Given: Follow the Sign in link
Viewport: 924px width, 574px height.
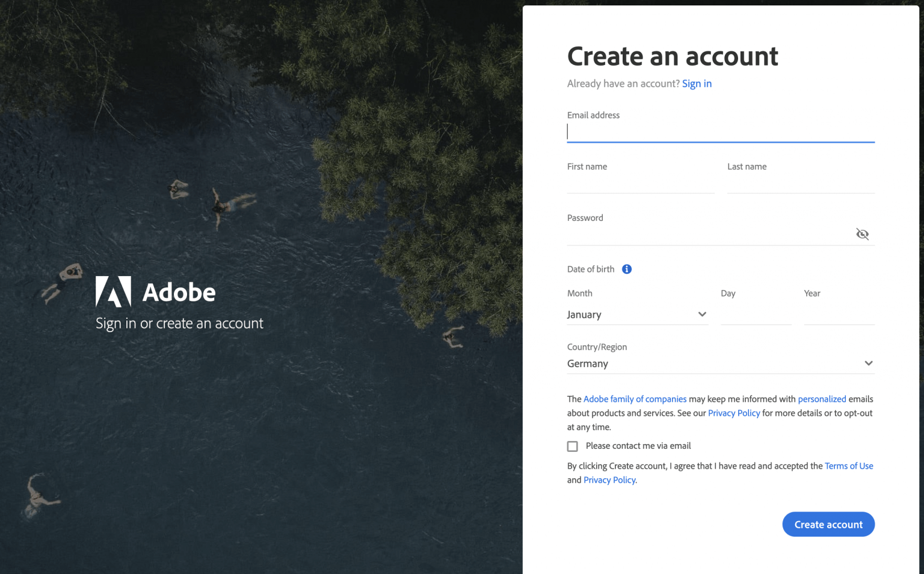Looking at the screenshot, I should tap(697, 84).
